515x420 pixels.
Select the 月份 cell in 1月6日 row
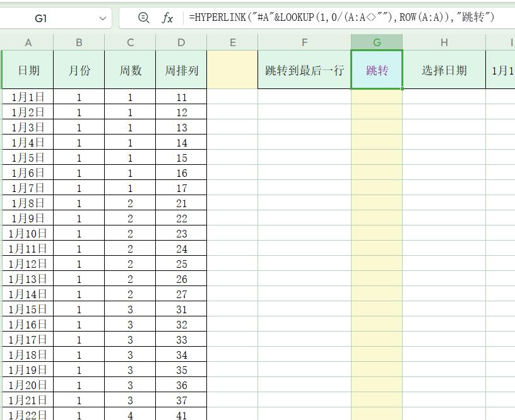tap(79, 173)
